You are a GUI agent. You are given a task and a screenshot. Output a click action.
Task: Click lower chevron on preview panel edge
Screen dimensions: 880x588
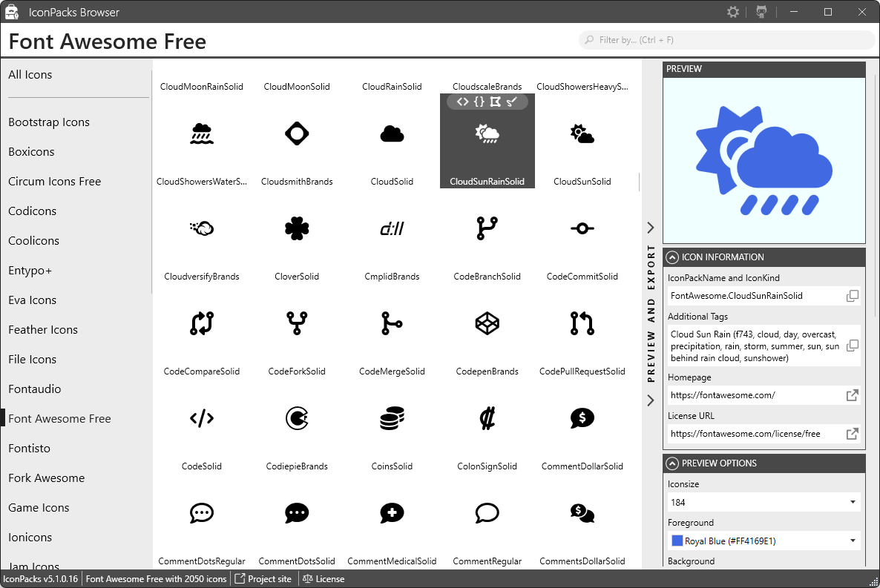coord(651,400)
